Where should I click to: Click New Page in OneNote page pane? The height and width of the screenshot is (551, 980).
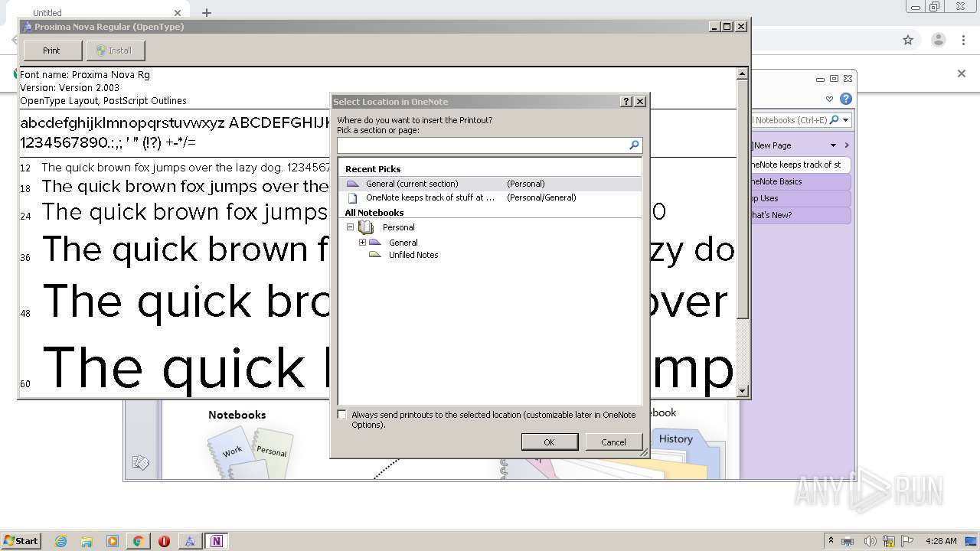(771, 145)
